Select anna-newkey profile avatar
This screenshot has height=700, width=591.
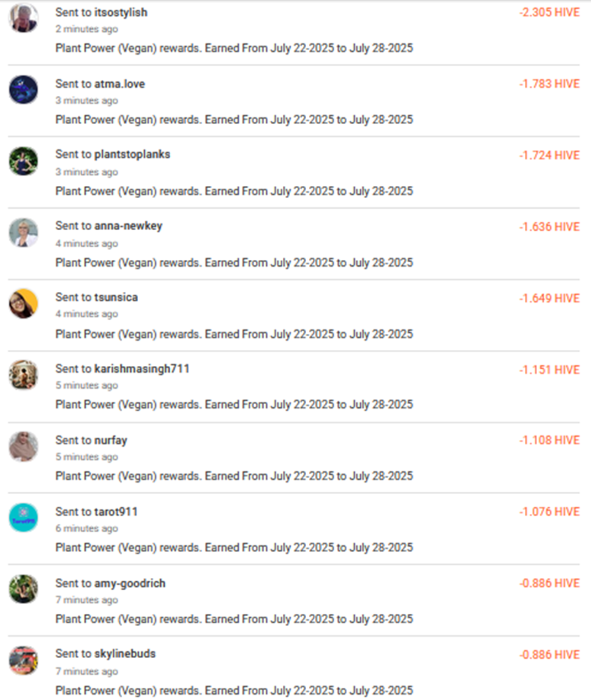tap(23, 232)
